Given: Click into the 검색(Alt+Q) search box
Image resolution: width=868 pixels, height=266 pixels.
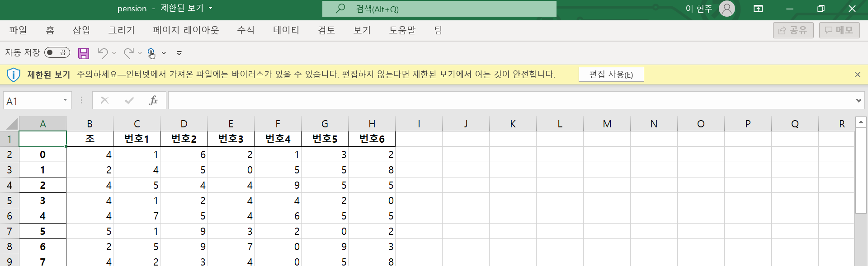Looking at the screenshot, I should tap(439, 9).
